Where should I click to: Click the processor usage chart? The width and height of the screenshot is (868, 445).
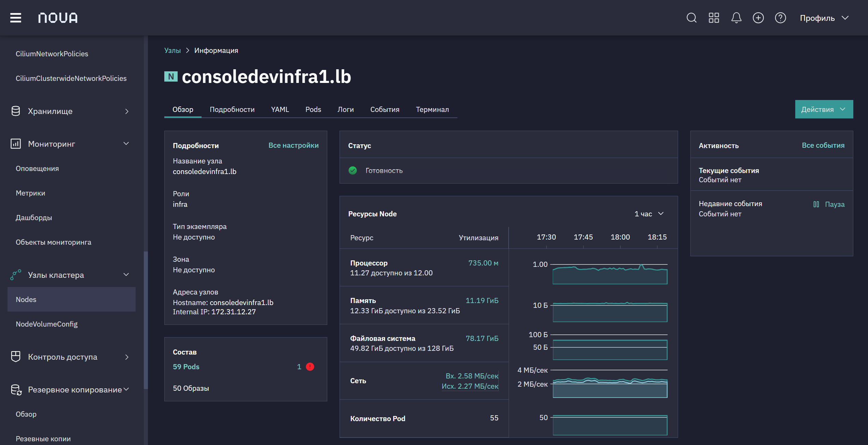610,274
